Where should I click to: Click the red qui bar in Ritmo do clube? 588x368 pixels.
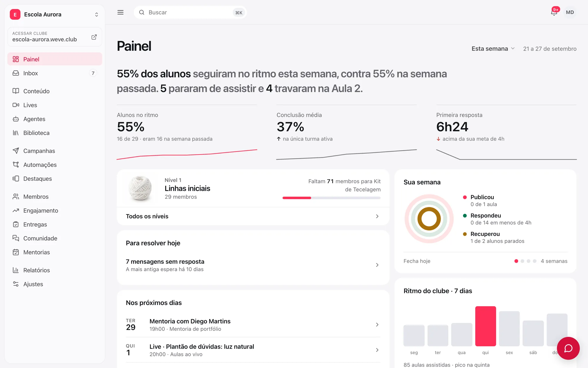(485, 326)
